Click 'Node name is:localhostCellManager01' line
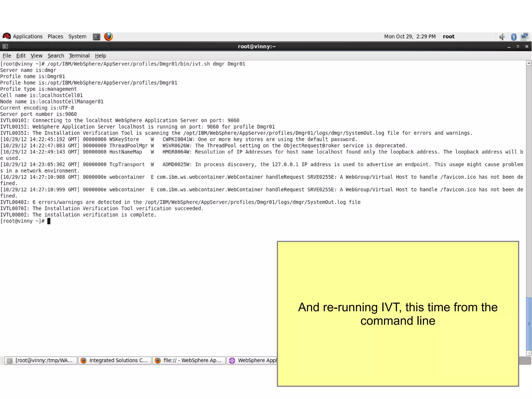532x399 pixels. [52, 102]
